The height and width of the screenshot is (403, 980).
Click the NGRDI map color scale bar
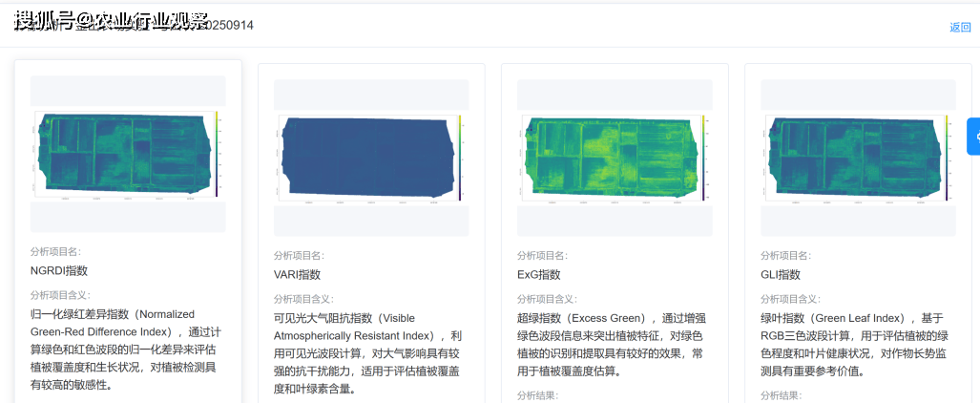point(218,153)
